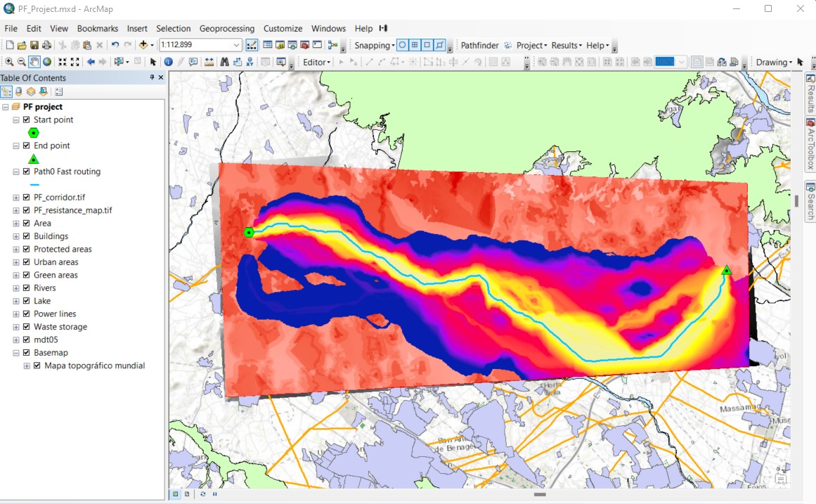Image resolution: width=816 pixels, height=504 pixels.
Task: Open the Geoprocessing menu
Action: click(227, 28)
